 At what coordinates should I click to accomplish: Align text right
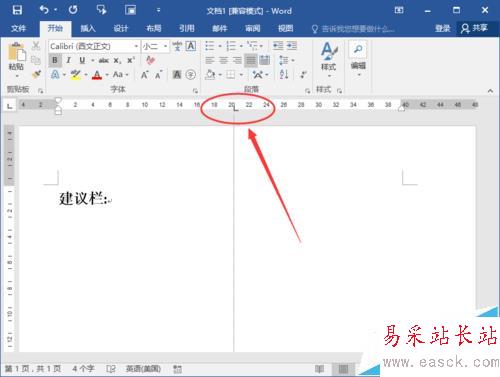(x=237, y=60)
